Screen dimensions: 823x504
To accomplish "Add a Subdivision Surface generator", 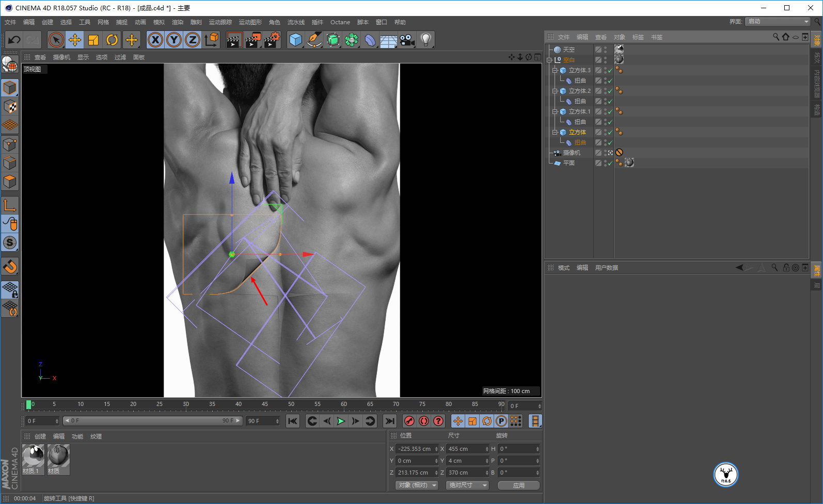I will point(333,40).
